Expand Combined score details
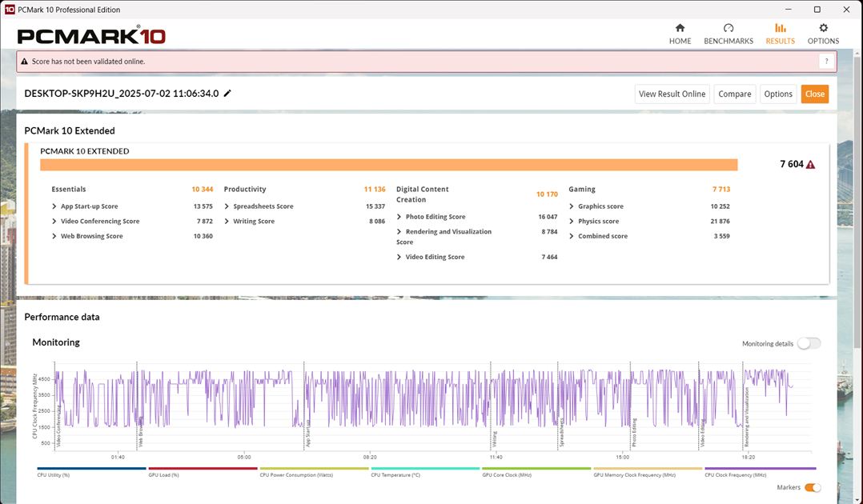863x504 pixels. 572,236
